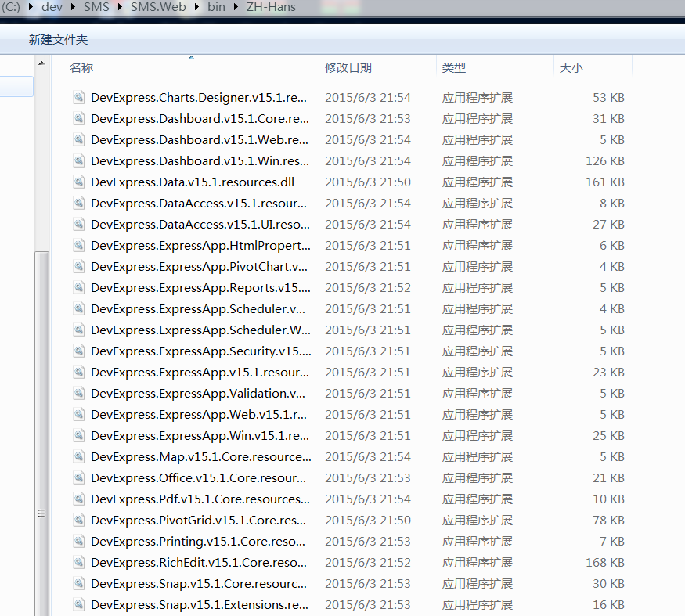The width and height of the screenshot is (685, 616).
Task: Click the ExpressApp.HtmlPropert... file icon
Action: coord(78,245)
